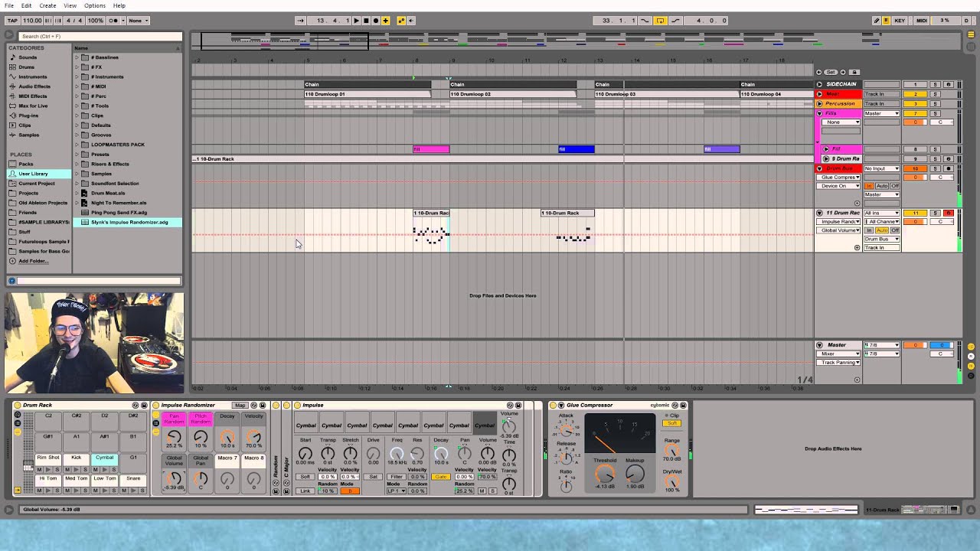
Task: Toggle the loop switch in transport
Action: tap(660, 21)
